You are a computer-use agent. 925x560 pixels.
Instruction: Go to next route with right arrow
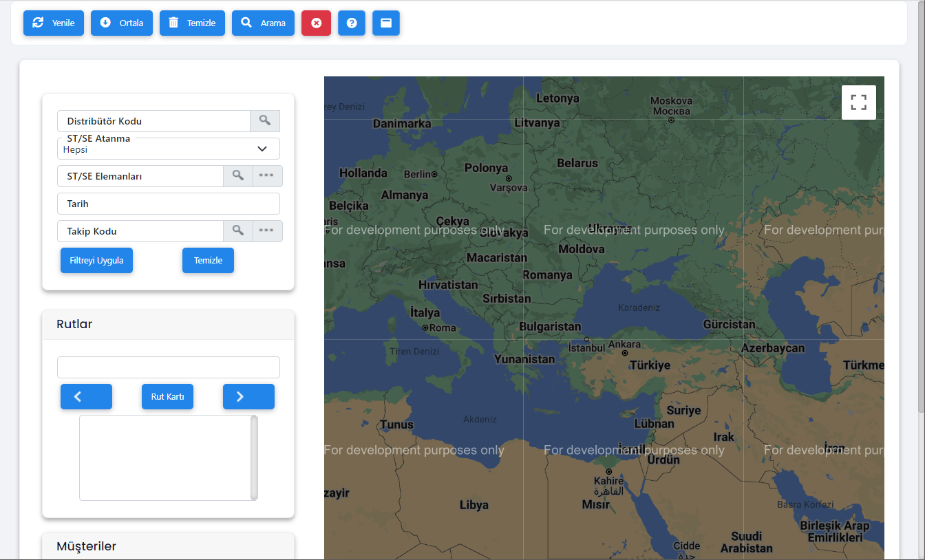click(248, 397)
